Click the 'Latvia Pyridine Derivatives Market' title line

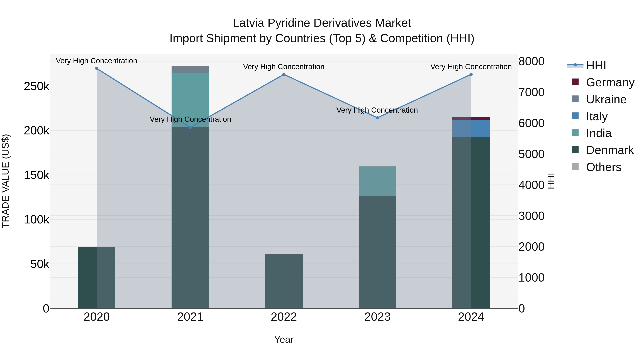(322, 23)
